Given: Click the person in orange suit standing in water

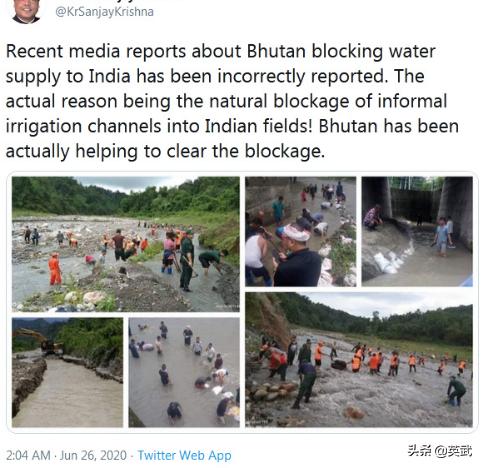Looking at the screenshot, I should 55,269.
